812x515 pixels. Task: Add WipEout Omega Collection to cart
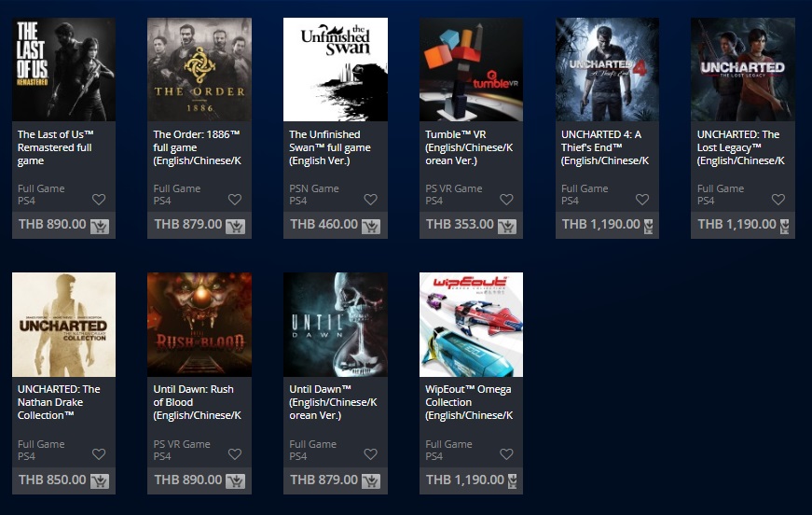click(513, 481)
